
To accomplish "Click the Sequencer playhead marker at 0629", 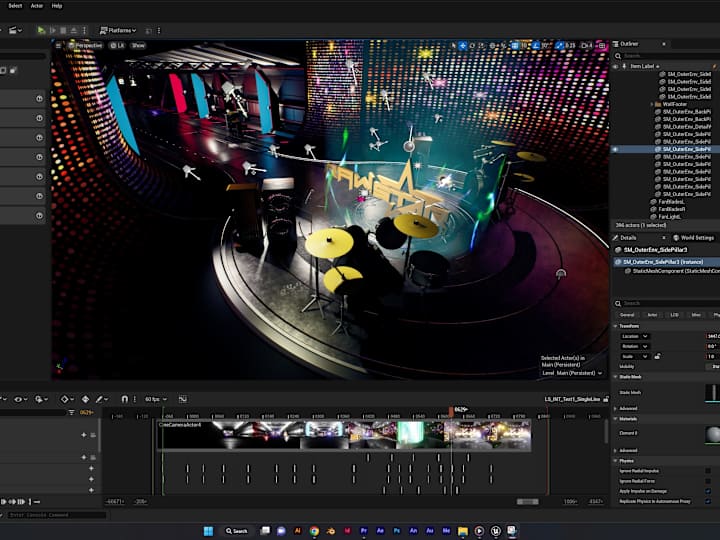I will pos(451,410).
